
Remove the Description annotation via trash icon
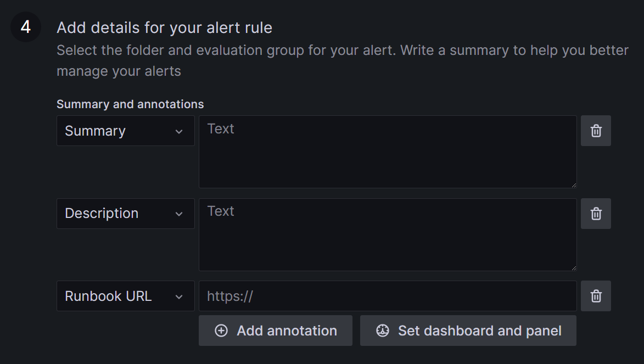pos(596,214)
